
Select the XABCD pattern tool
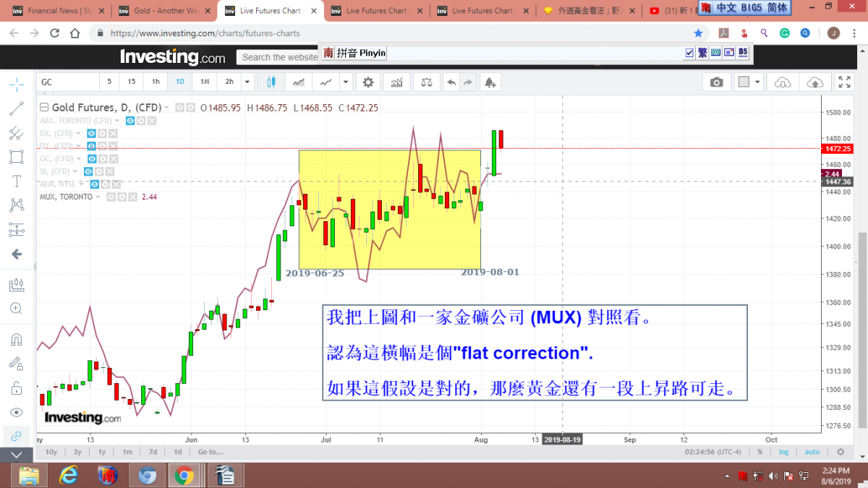coord(17,205)
